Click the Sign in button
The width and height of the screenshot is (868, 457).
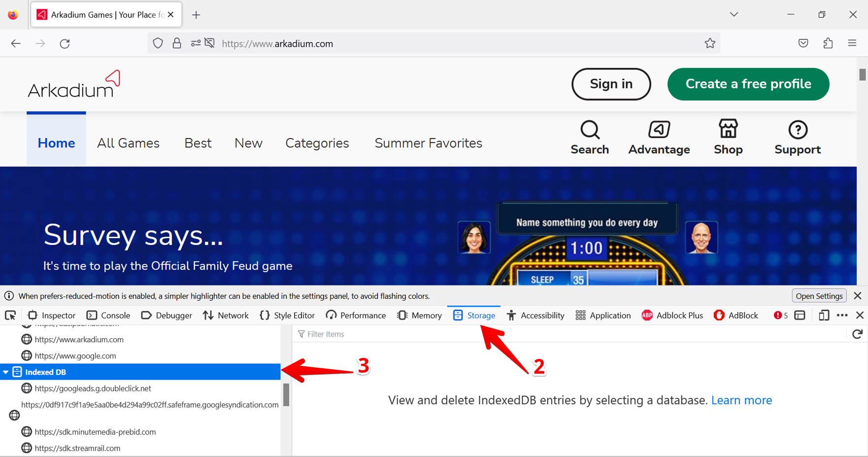click(611, 84)
